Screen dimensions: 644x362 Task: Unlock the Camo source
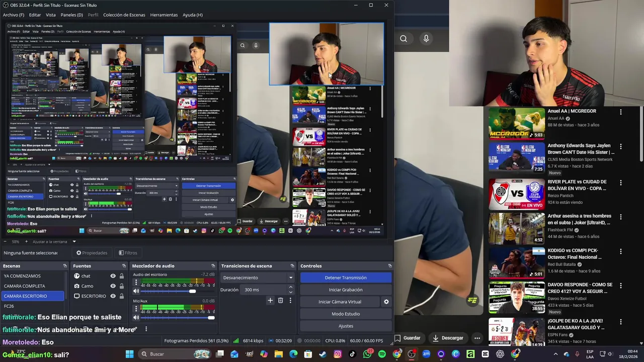pos(121,286)
